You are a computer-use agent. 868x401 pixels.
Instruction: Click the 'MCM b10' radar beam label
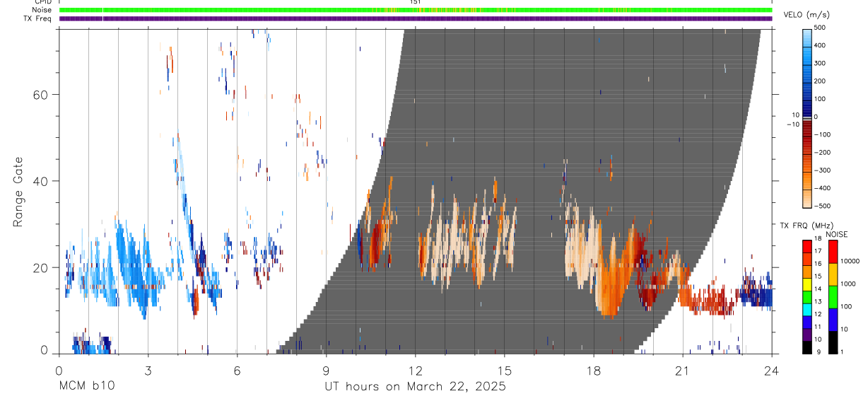pyautogui.click(x=86, y=387)
